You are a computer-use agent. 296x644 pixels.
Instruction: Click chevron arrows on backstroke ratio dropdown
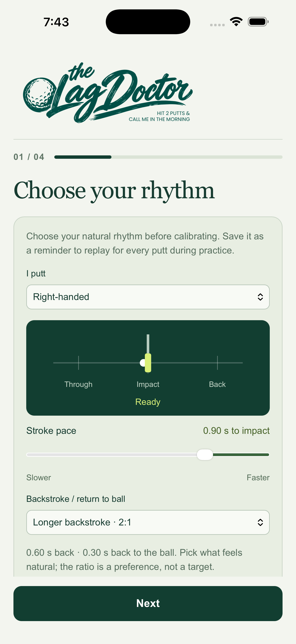click(260, 522)
